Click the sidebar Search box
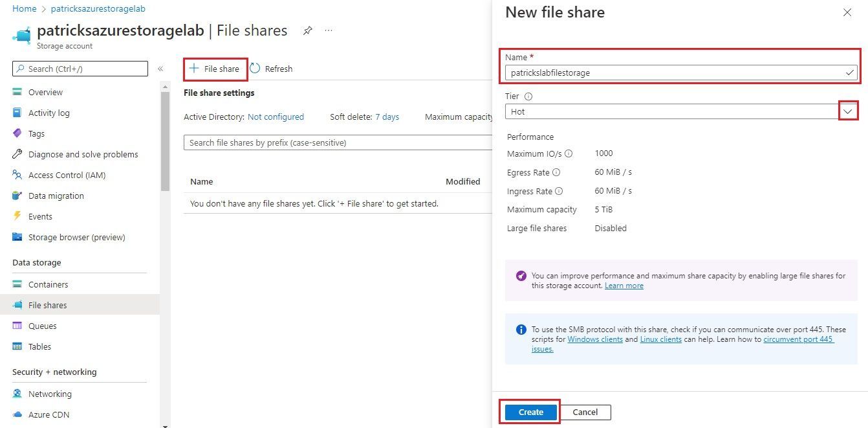The height and width of the screenshot is (428, 868). click(x=80, y=69)
